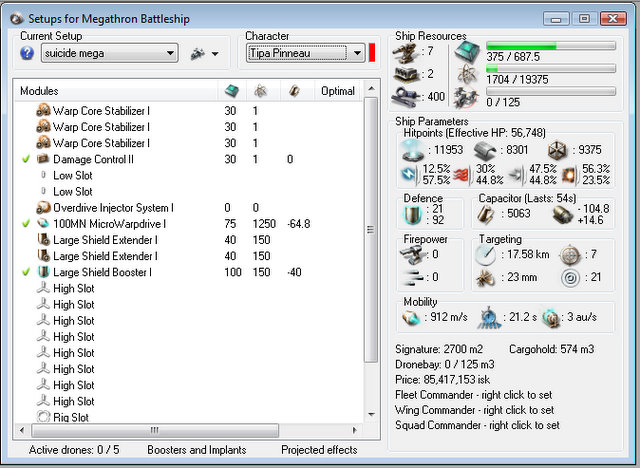Click the max locked targets icon

[570, 255]
